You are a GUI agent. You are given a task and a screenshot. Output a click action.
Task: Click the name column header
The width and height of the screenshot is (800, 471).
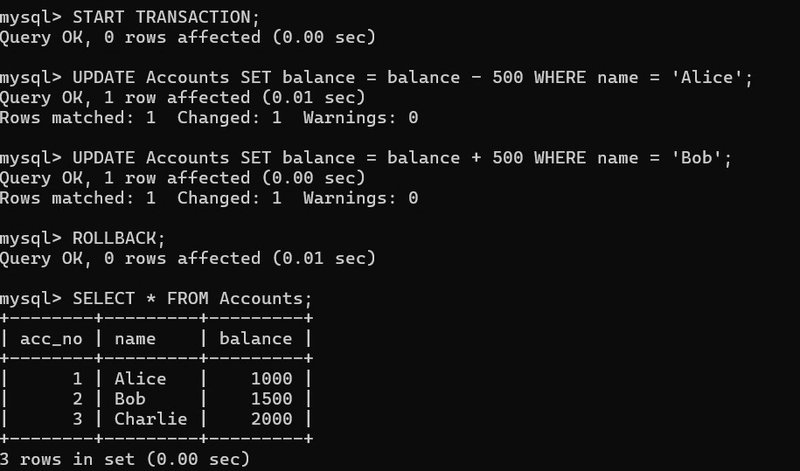pyautogui.click(x=135, y=338)
